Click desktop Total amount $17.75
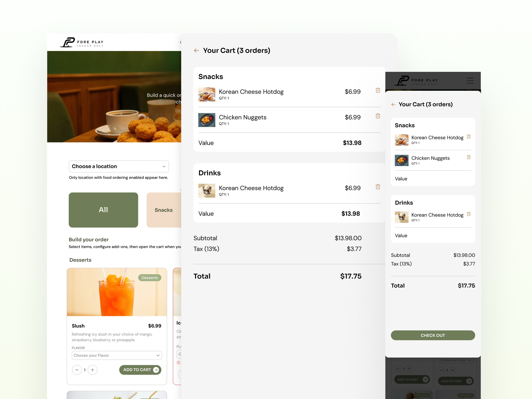The height and width of the screenshot is (399, 532). coord(351,276)
